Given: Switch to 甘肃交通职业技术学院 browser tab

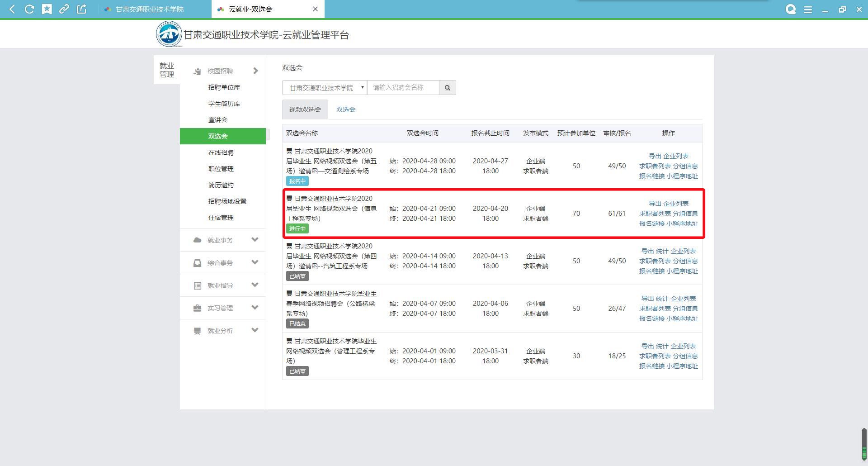Looking at the screenshot, I should click(149, 9).
